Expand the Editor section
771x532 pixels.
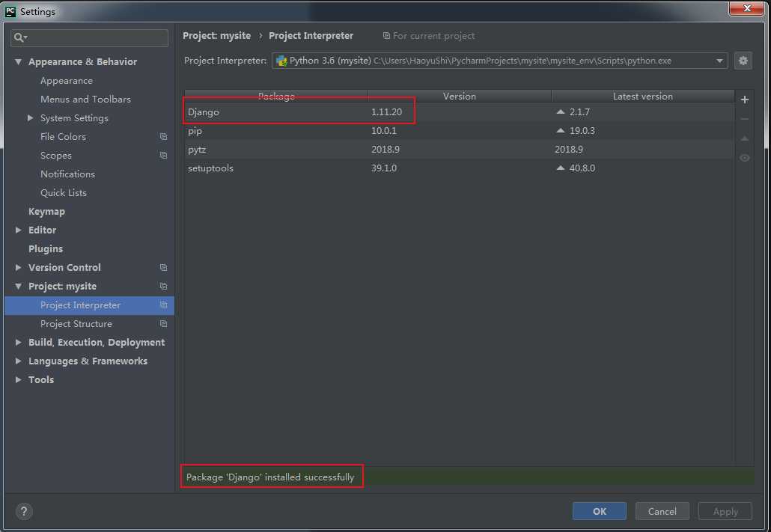(x=18, y=230)
